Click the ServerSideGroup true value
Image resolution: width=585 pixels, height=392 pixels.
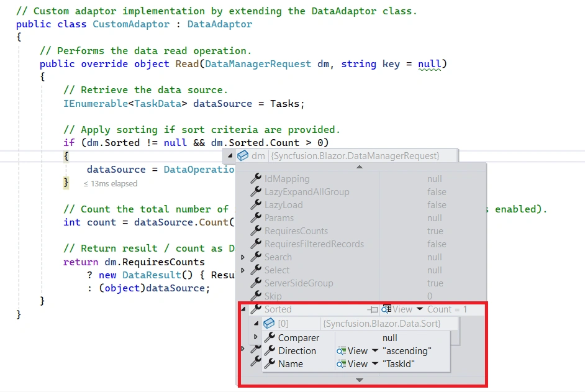coord(435,283)
